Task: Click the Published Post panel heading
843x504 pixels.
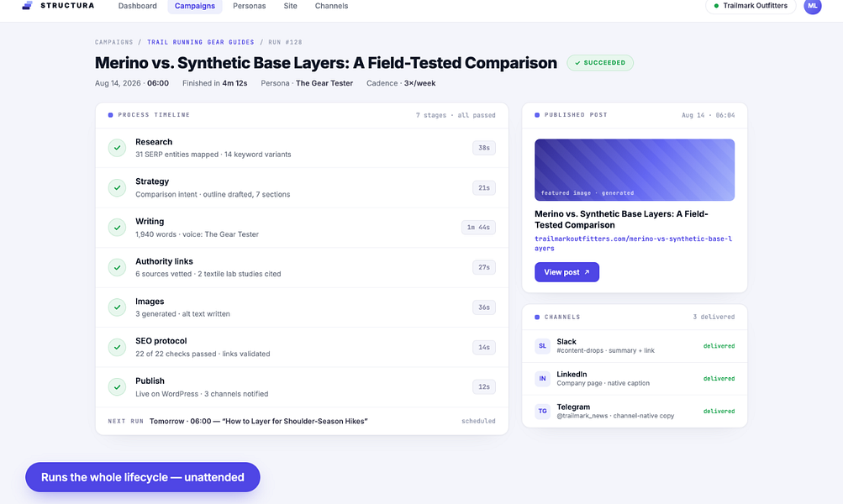Action: pos(576,115)
